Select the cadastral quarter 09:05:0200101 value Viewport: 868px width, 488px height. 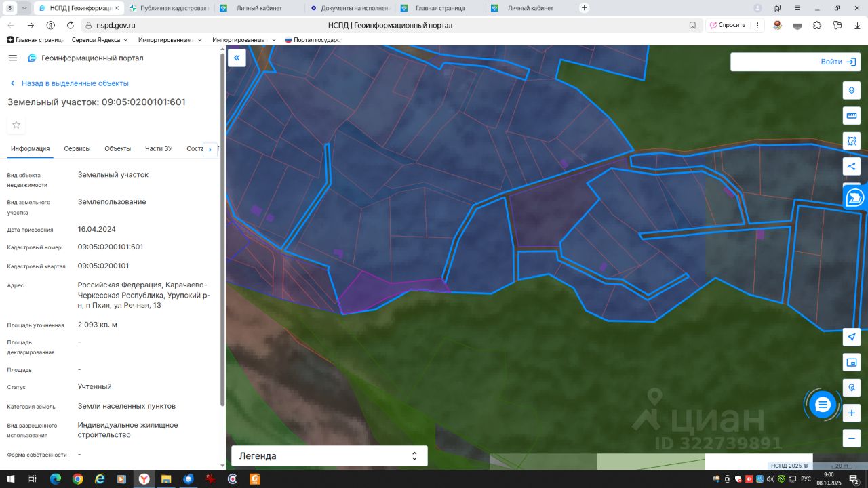click(x=104, y=266)
